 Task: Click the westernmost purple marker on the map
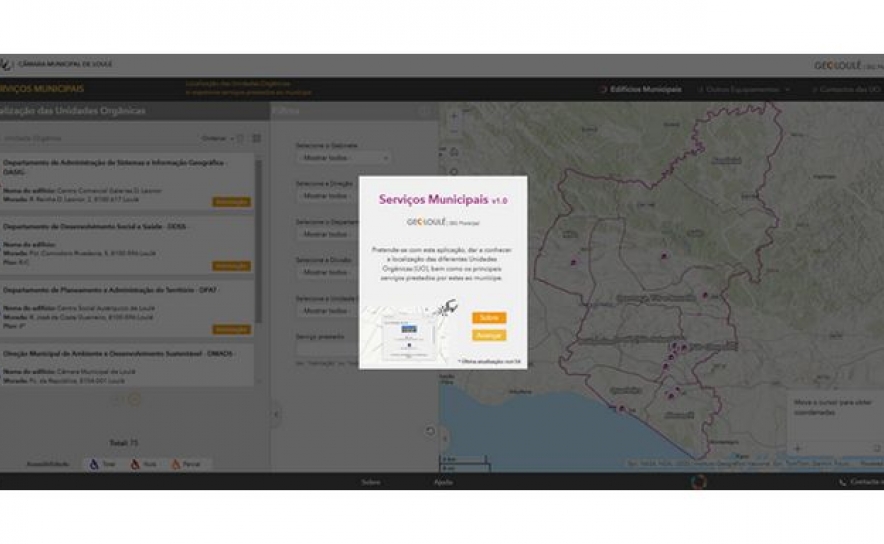pos(573,262)
